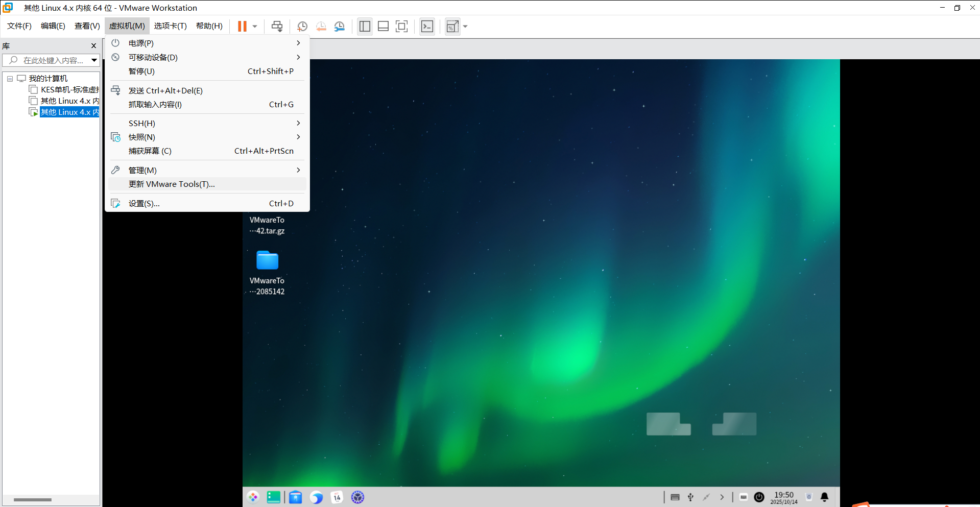Close the library panel
The height and width of the screenshot is (507, 980).
point(93,45)
